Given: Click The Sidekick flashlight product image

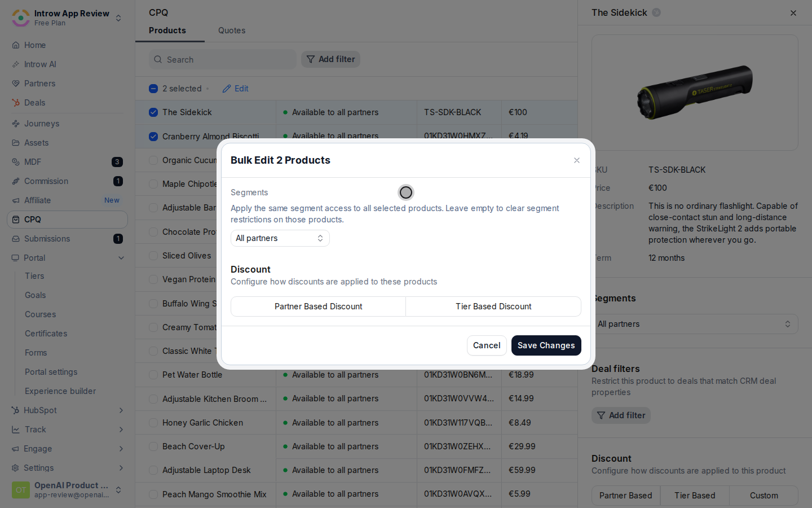Looking at the screenshot, I should click(x=695, y=93).
